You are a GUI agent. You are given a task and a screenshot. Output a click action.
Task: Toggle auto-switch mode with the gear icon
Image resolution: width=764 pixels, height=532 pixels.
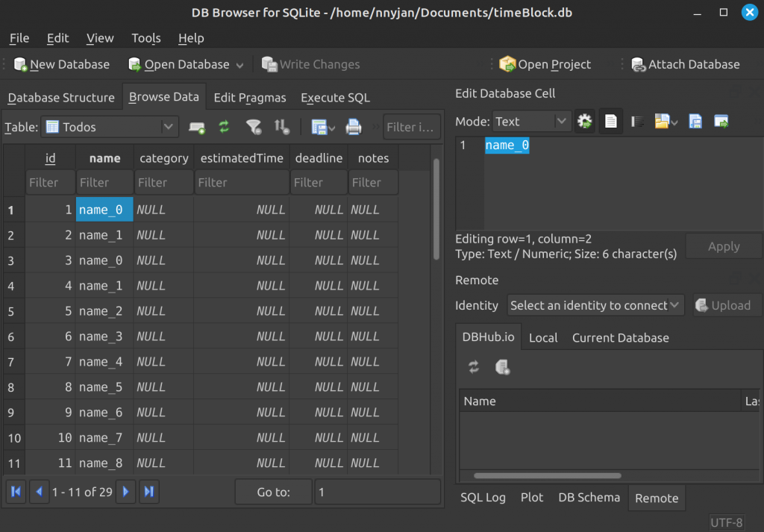[584, 122]
